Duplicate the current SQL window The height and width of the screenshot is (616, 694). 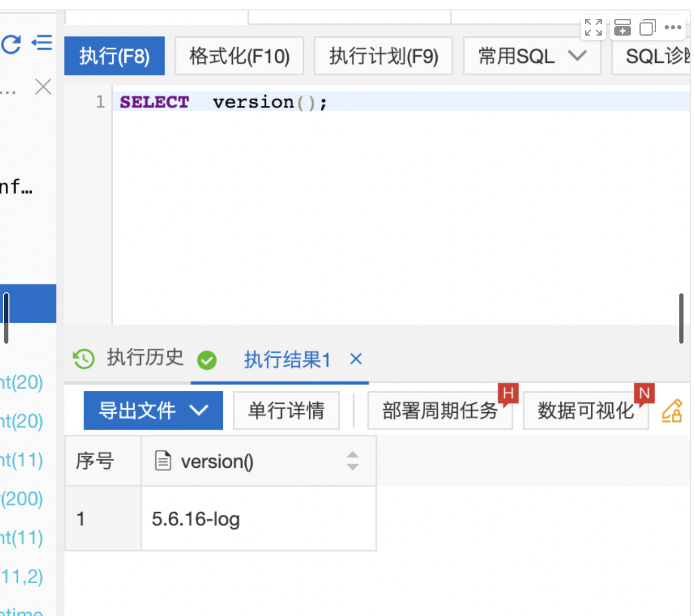647,27
